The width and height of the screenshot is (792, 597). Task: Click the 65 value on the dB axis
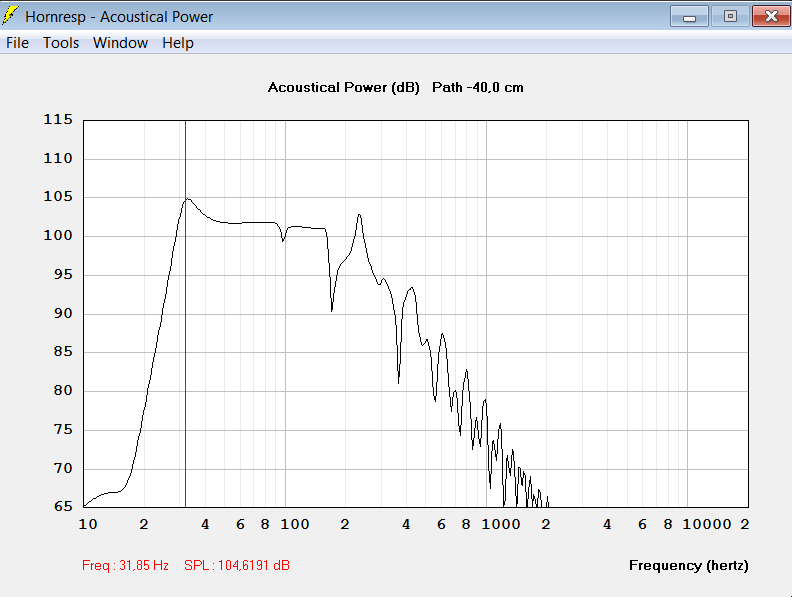63,506
